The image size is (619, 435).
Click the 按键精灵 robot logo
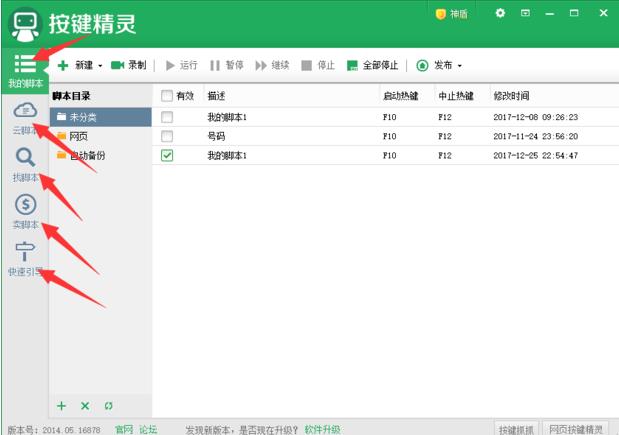(26, 25)
